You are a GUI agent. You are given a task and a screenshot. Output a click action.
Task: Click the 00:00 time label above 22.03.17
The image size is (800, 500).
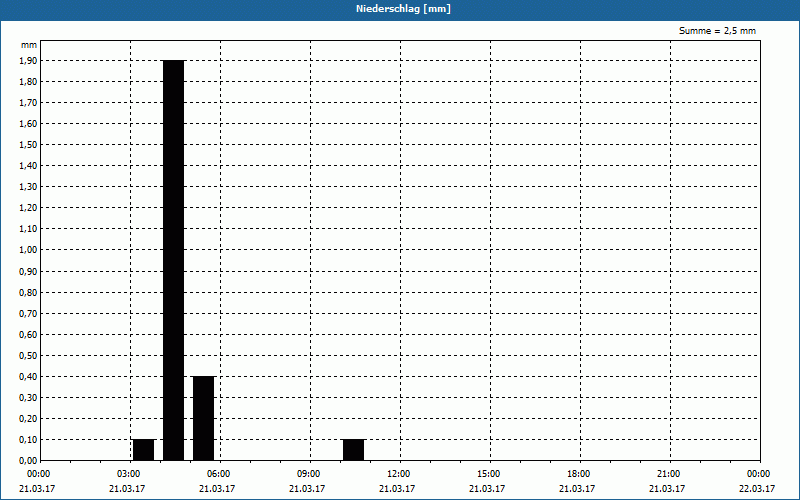759,474
